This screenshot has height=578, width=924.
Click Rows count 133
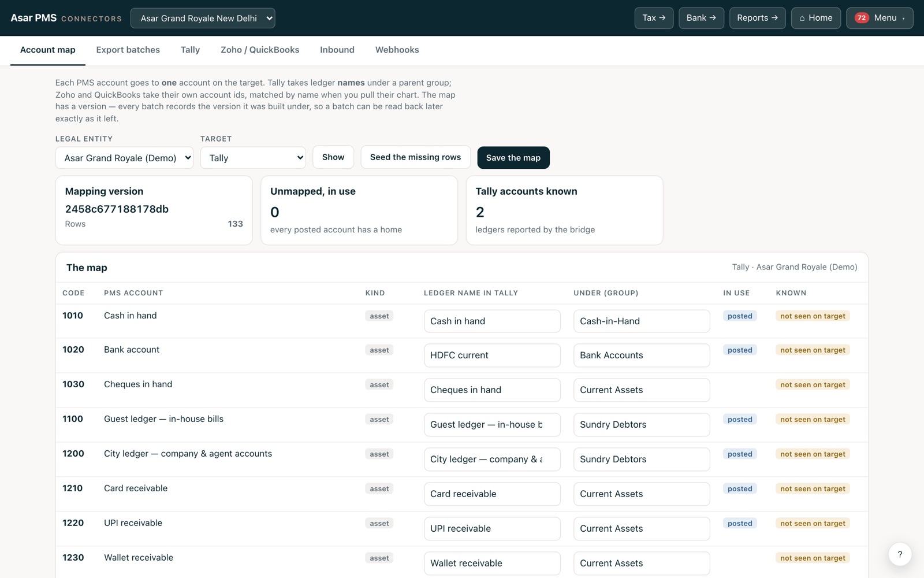(235, 224)
